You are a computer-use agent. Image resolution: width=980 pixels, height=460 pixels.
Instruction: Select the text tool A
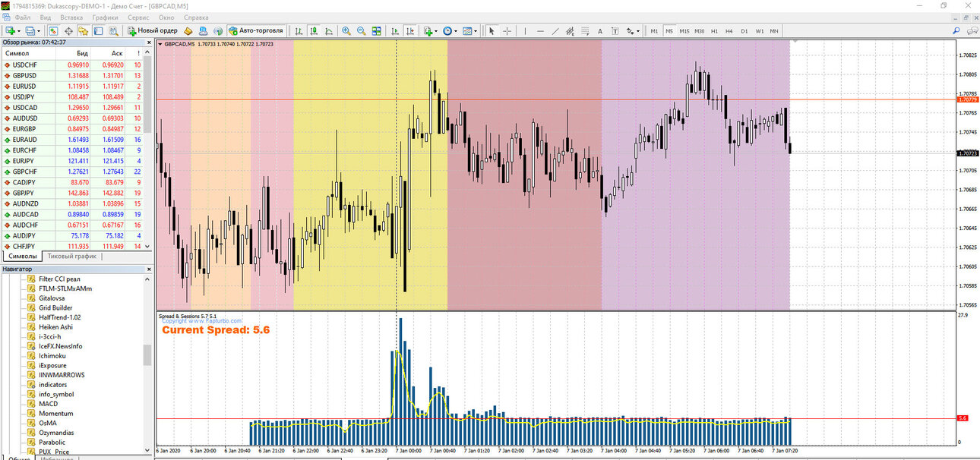click(600, 31)
